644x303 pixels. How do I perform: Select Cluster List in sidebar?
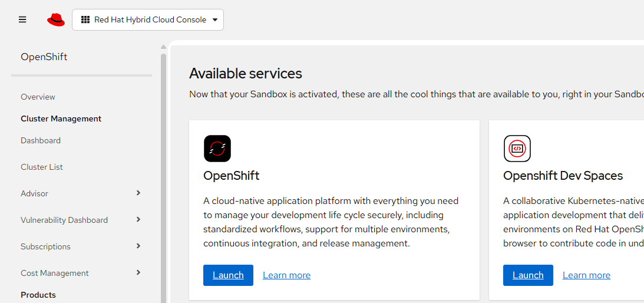click(x=42, y=167)
